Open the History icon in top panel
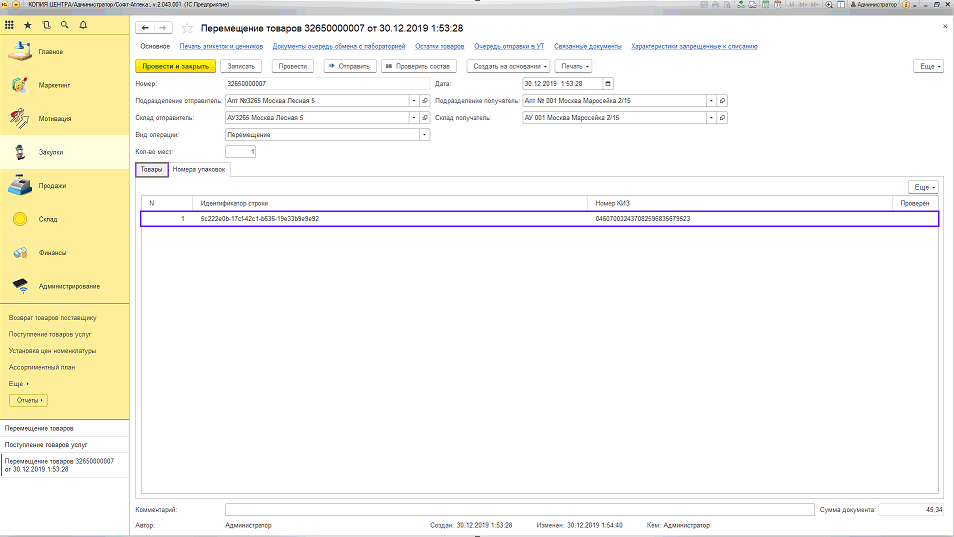954x537 pixels. [46, 23]
